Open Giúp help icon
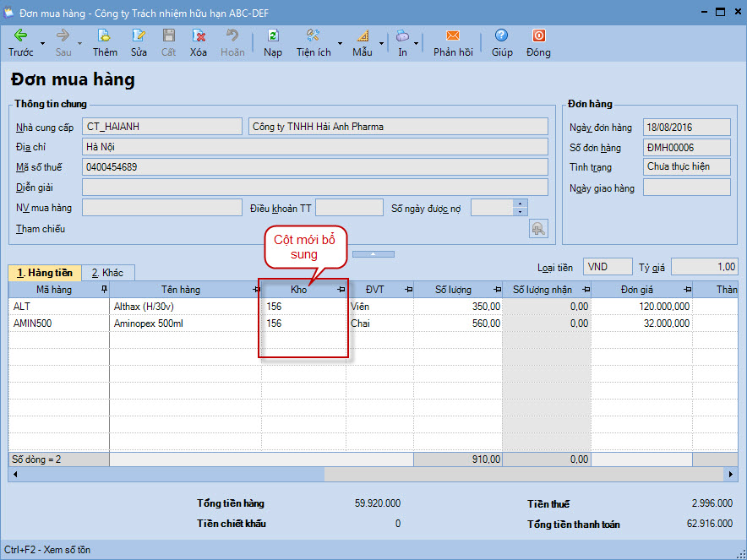Screen dimensions: 747x560 point(501,35)
